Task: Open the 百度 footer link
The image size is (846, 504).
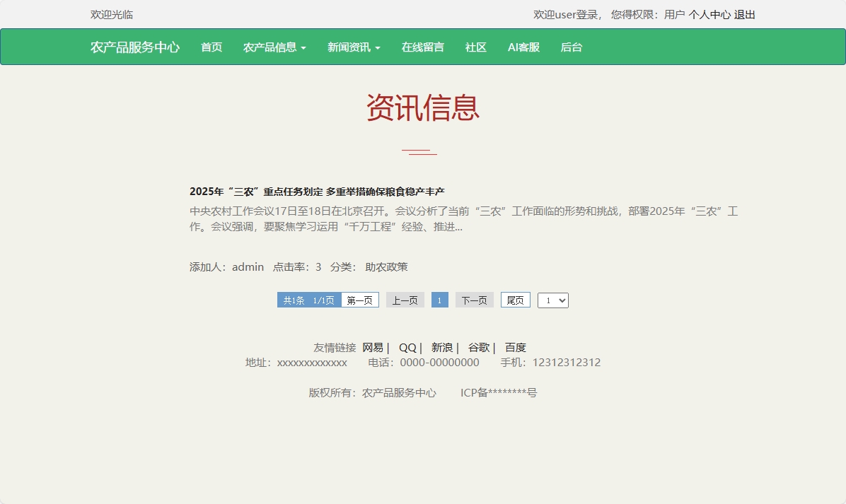Action: (x=514, y=347)
